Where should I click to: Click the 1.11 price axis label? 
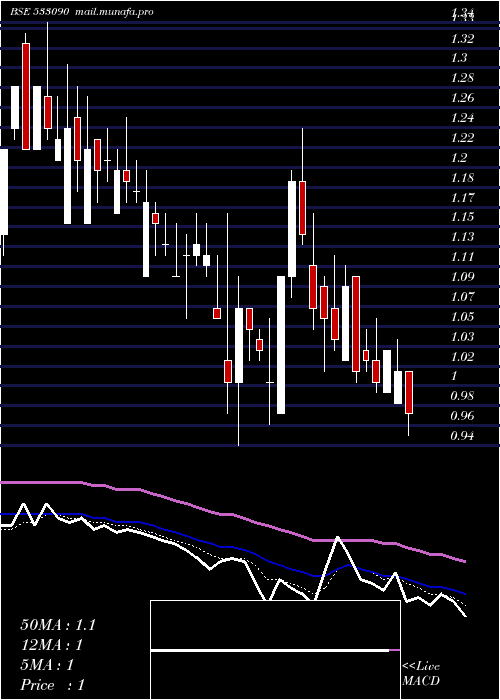pyautogui.click(x=462, y=257)
